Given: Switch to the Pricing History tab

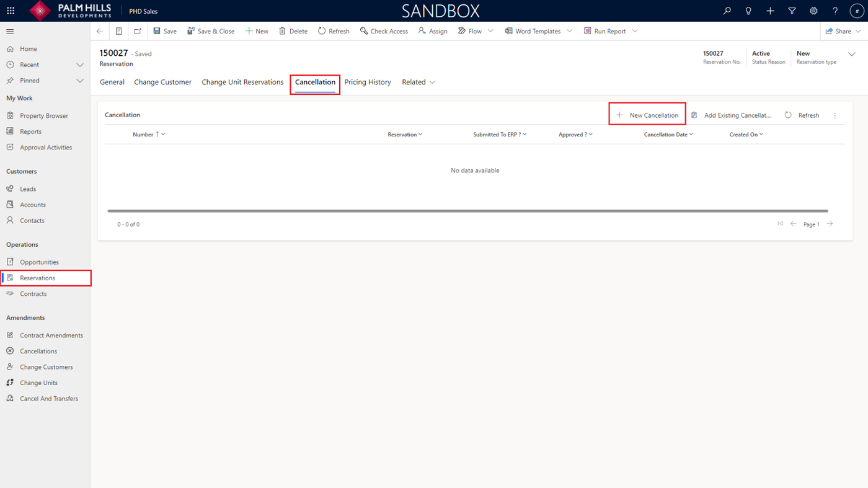Looking at the screenshot, I should (x=368, y=82).
